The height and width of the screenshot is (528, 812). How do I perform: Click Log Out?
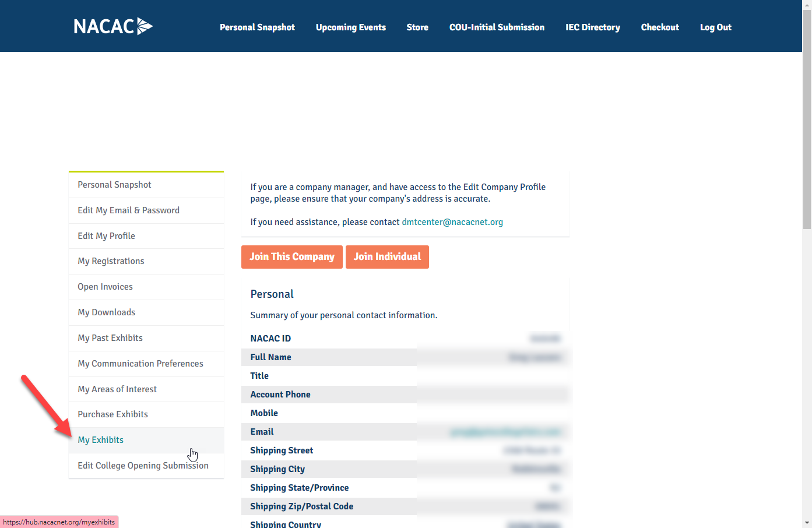click(716, 27)
